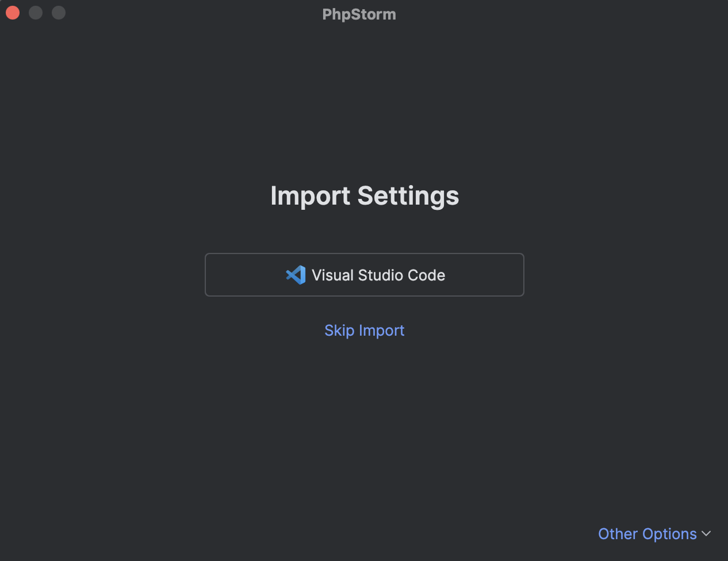Reveal additional import choices via Other Options

647,534
